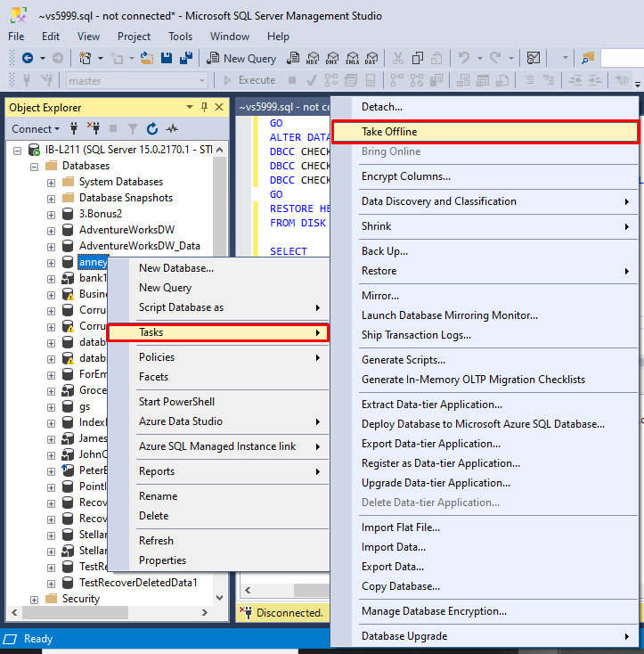Click the New Query toolbar button
Image resolution: width=644 pixels, height=654 pixels.
(241, 59)
